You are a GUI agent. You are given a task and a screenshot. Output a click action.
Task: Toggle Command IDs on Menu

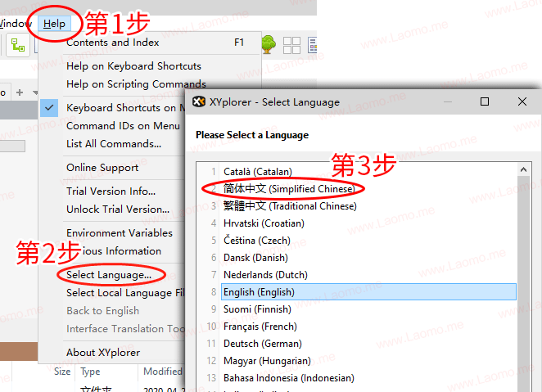pos(123,126)
